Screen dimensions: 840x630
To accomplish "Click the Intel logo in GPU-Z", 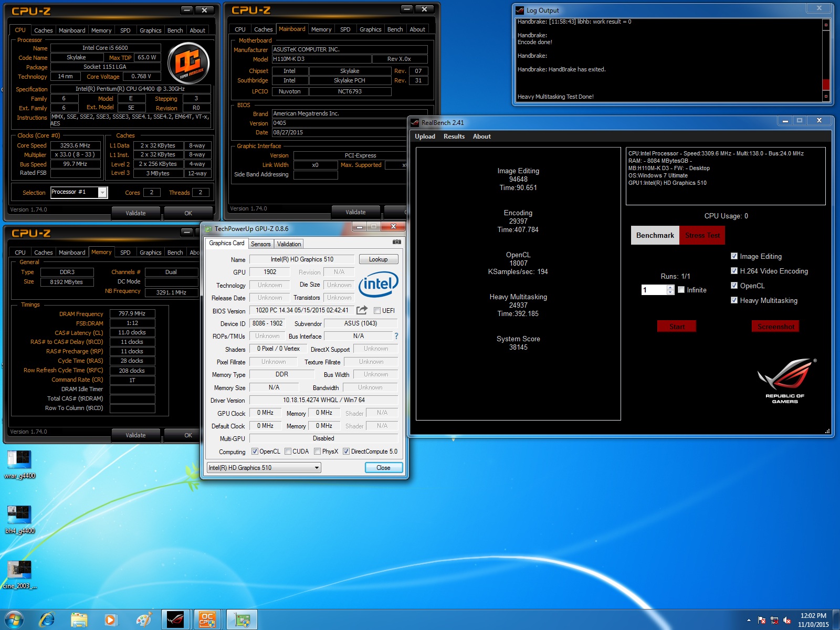I will [x=379, y=285].
